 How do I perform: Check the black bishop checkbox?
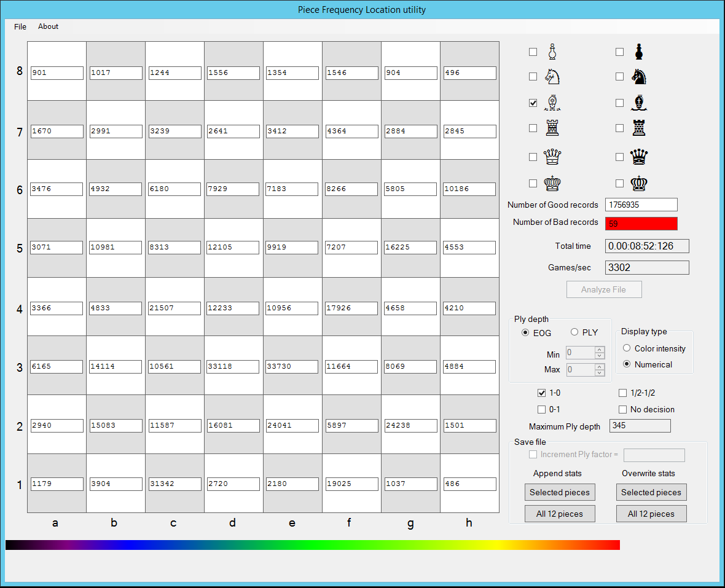click(619, 103)
